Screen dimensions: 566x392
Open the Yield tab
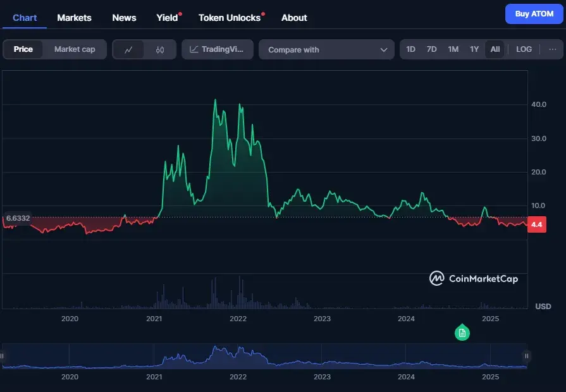click(167, 18)
